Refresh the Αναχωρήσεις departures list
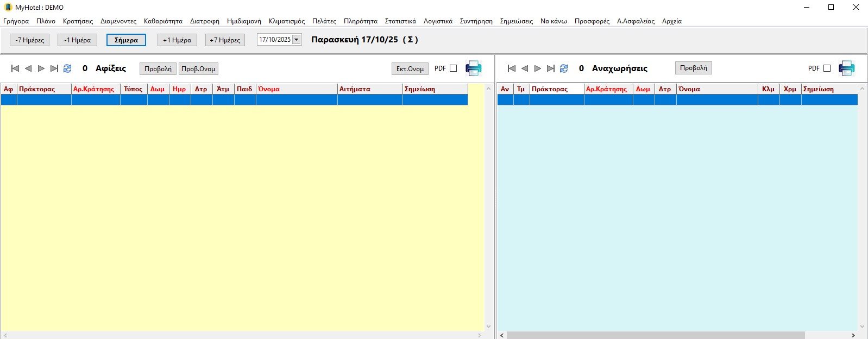The width and height of the screenshot is (868, 339). point(564,68)
